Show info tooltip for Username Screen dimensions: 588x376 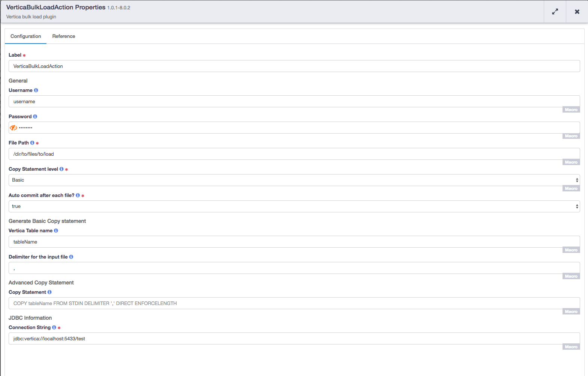[36, 90]
